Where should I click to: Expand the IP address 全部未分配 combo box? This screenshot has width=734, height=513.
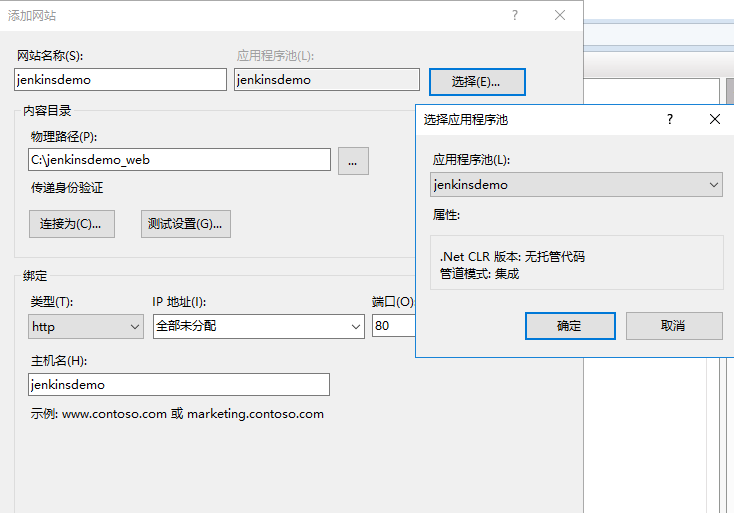(258, 326)
